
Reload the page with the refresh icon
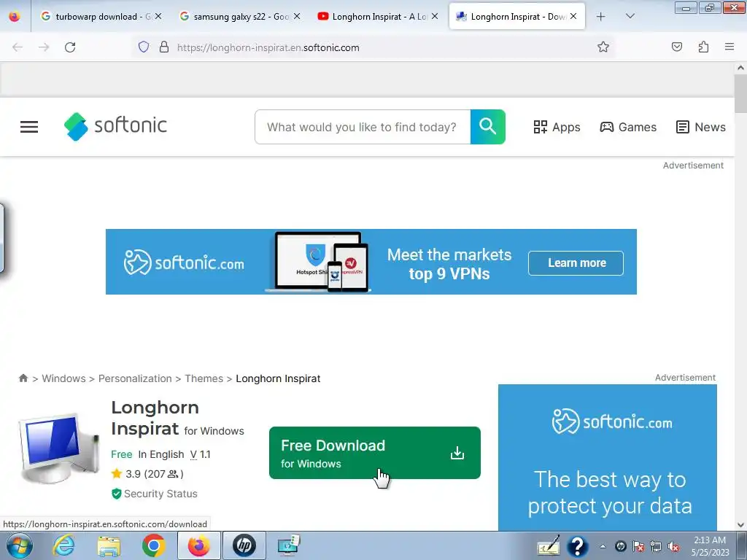click(x=70, y=47)
